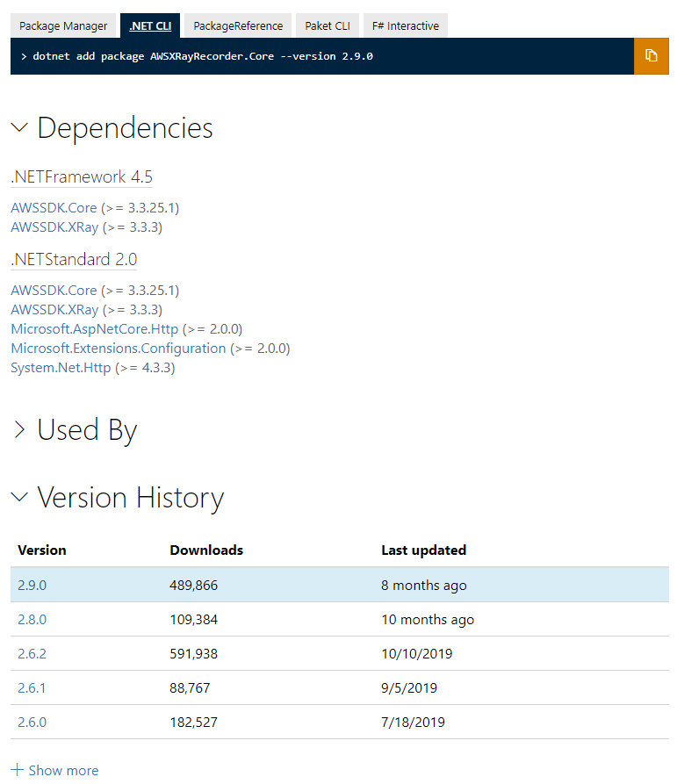Select version 2.8.0 in Version History
Image resolution: width=684 pixels, height=784 pixels.
pos(32,619)
